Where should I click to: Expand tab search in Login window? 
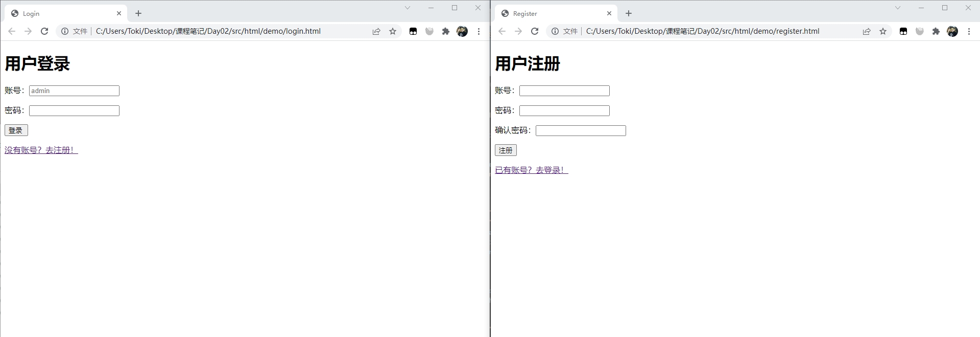point(408,8)
